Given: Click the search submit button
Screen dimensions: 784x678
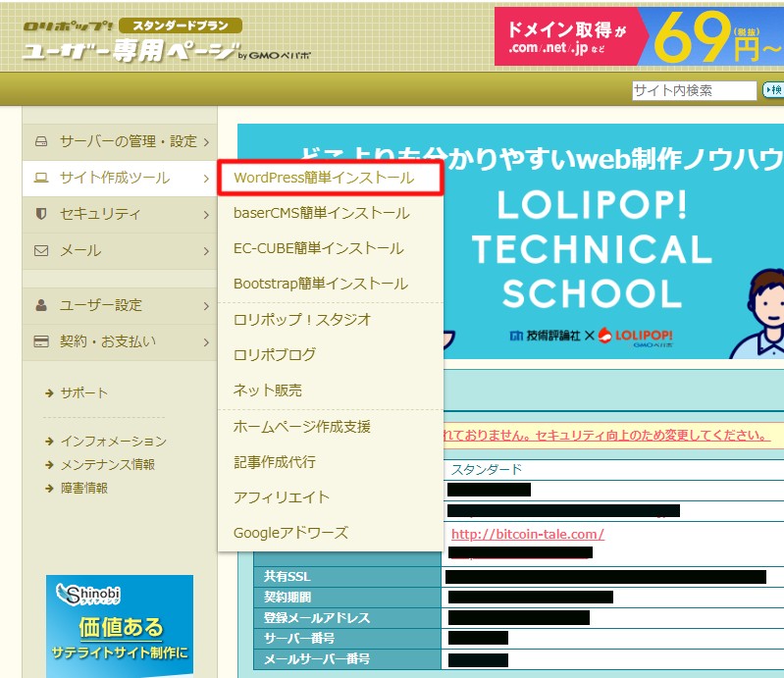Looking at the screenshot, I should 773,90.
